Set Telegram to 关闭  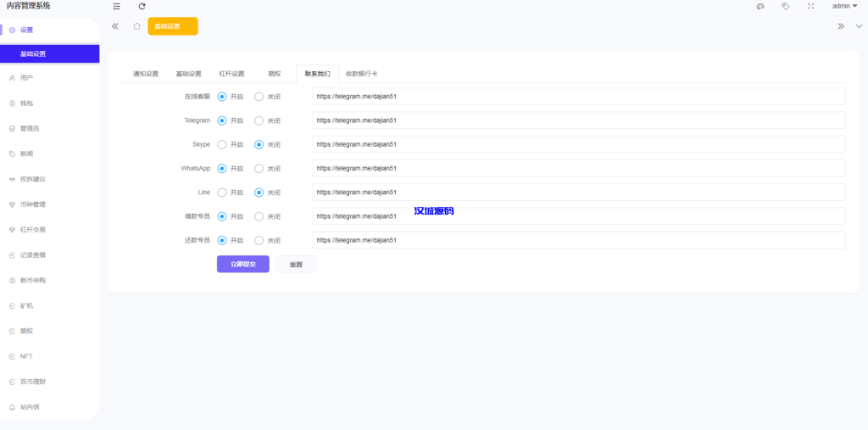coord(259,120)
